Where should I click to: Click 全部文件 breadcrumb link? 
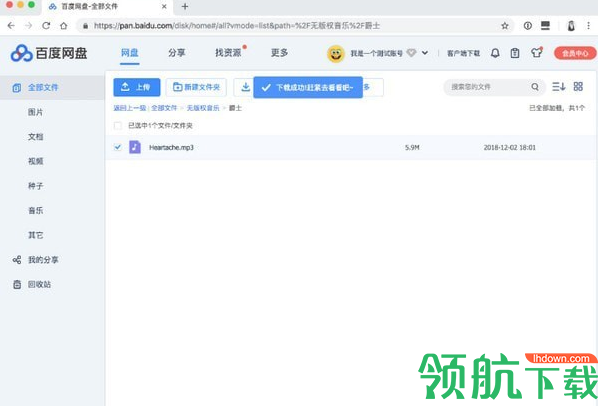164,108
